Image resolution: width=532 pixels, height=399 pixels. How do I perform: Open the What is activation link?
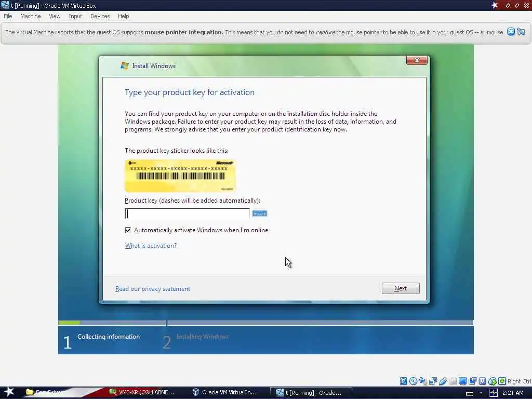tap(151, 246)
